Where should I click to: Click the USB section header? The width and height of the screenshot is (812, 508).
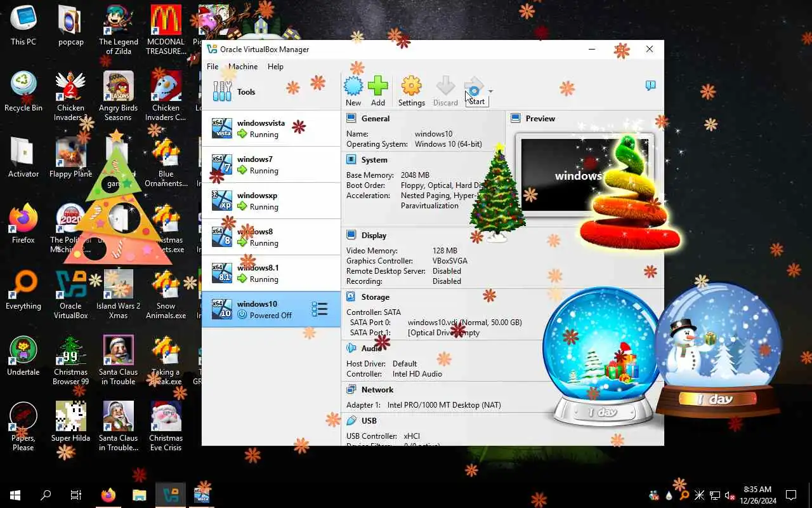click(x=369, y=421)
